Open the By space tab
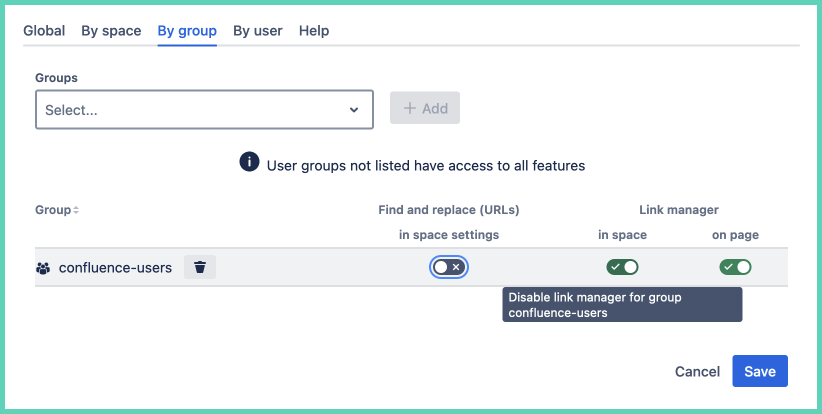Screen dimensions: 822x414 point(111,31)
